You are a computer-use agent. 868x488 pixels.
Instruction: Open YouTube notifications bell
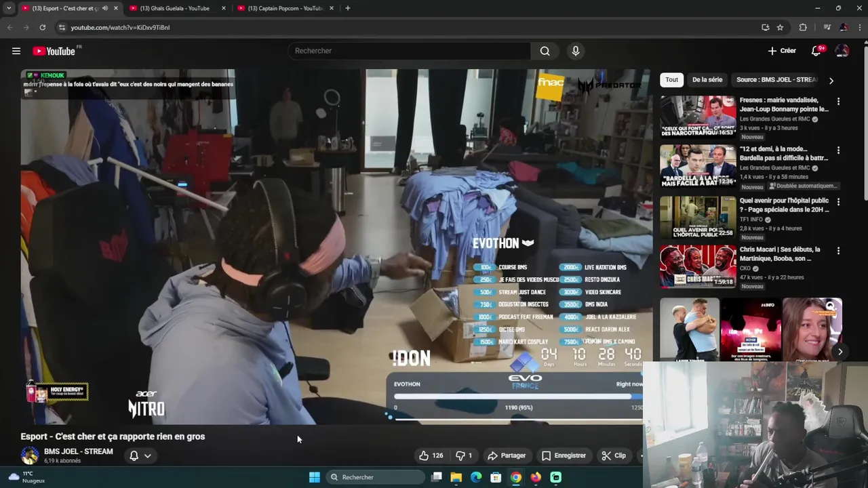tap(817, 51)
